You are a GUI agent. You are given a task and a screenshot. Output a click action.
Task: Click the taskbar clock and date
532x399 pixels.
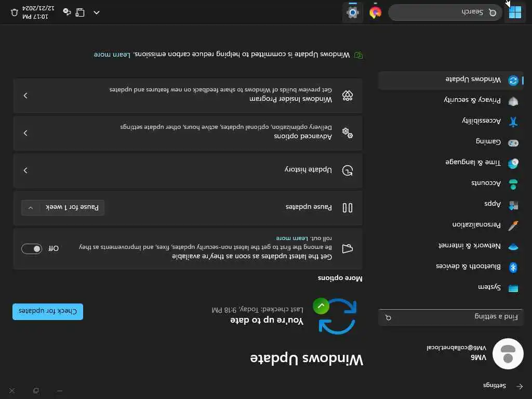pos(38,12)
